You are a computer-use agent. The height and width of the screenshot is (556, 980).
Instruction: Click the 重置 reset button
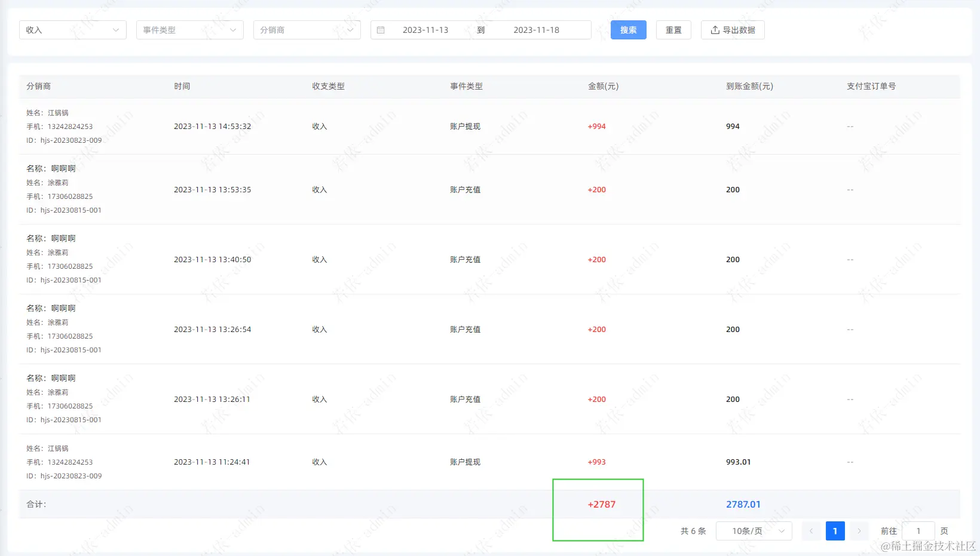pos(673,30)
